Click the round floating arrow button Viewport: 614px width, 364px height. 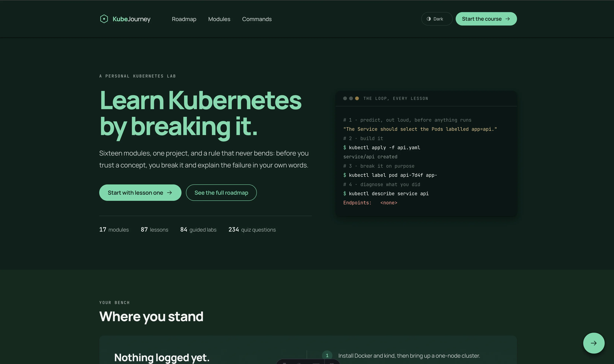point(594,343)
